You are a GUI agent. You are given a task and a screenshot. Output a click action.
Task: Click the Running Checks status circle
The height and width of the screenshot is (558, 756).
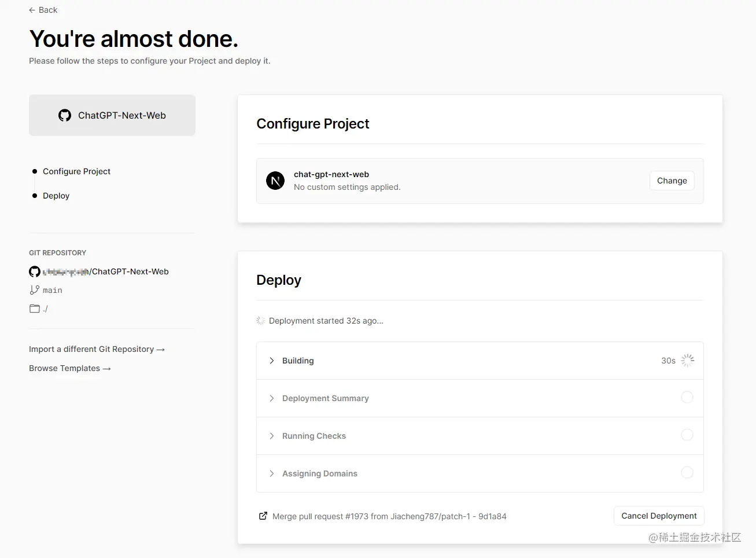pyautogui.click(x=687, y=435)
